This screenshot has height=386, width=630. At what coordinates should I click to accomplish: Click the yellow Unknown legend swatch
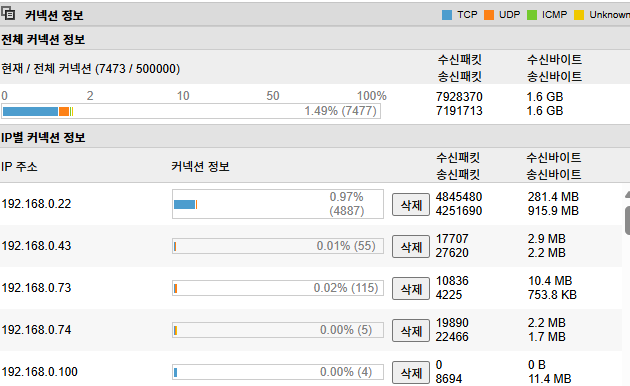coord(579,15)
